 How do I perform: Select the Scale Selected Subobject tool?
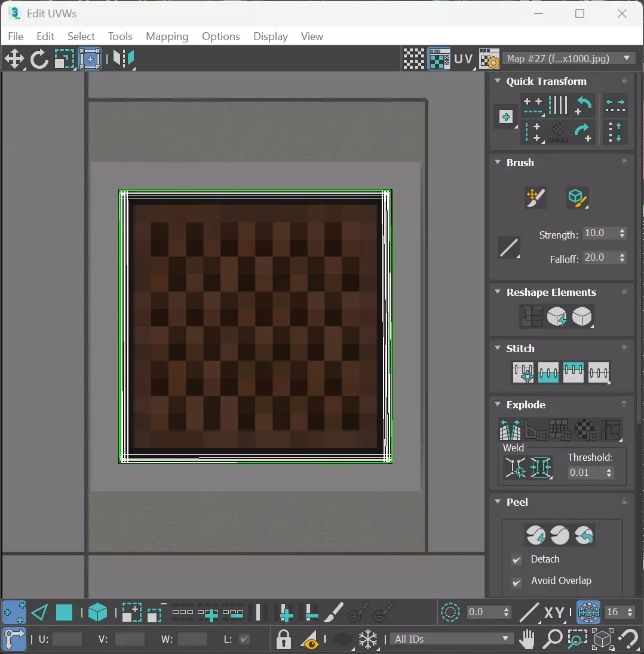[65, 59]
